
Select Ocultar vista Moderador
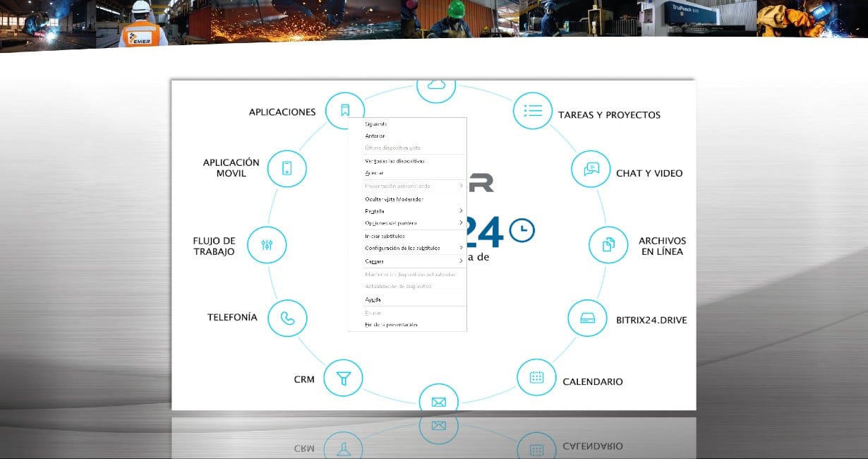406,198
